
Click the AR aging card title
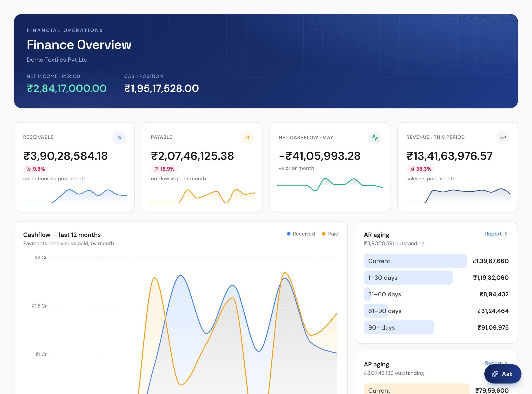click(x=376, y=235)
